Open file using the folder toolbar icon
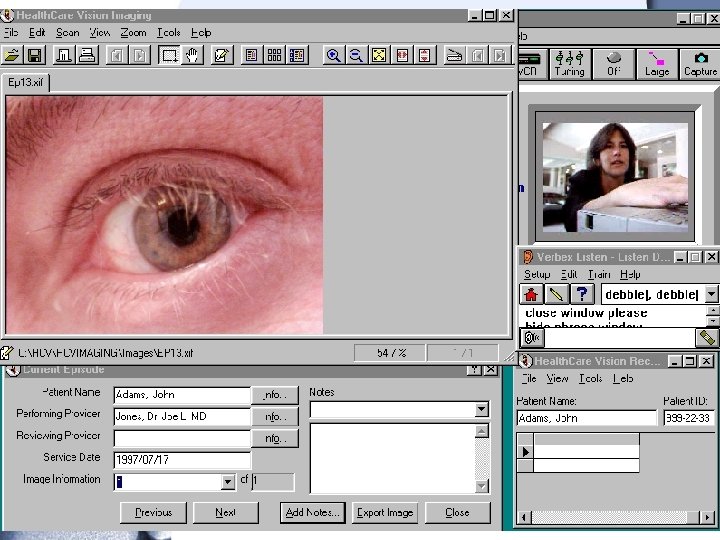720x540 pixels. (x=11, y=56)
